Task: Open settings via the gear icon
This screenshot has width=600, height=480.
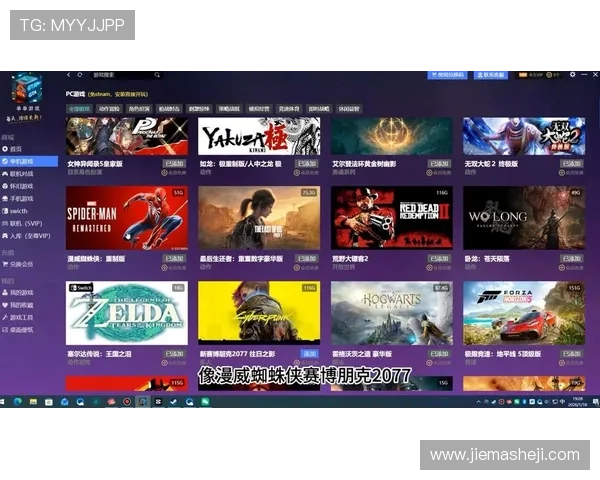Action: pyautogui.click(x=572, y=74)
